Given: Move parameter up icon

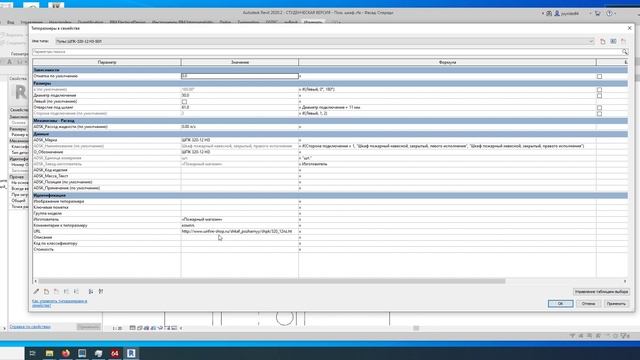Looking at the screenshot, I should click(x=66, y=291).
